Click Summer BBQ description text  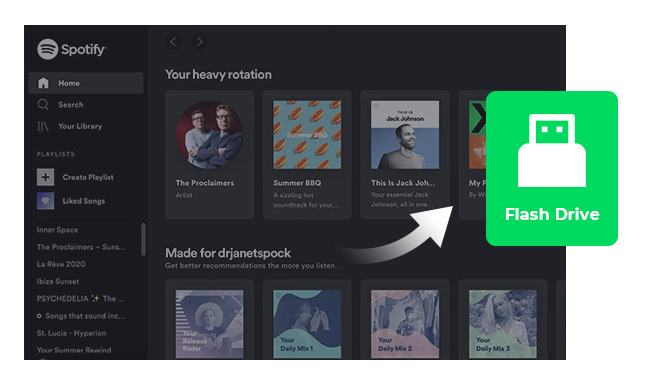pos(306,200)
